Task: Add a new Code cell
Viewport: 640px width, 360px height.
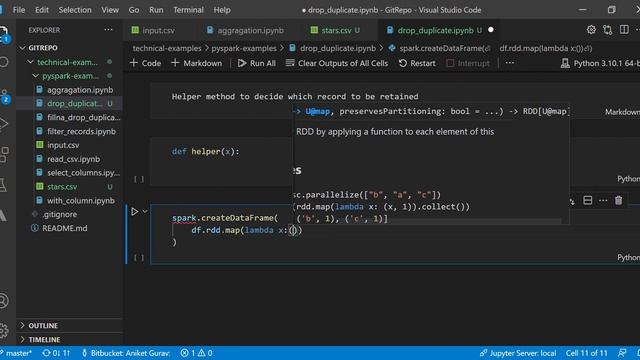Action: coord(145,63)
